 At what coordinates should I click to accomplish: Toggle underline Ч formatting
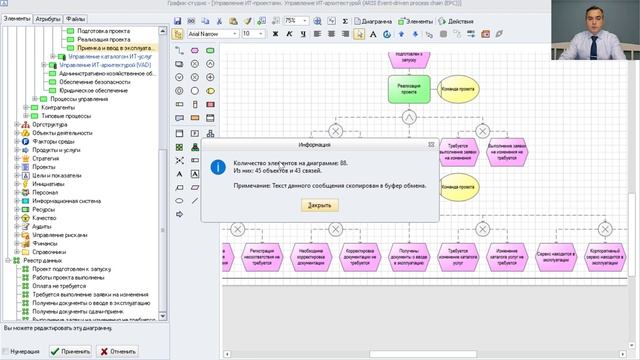pyautogui.click(x=303, y=34)
